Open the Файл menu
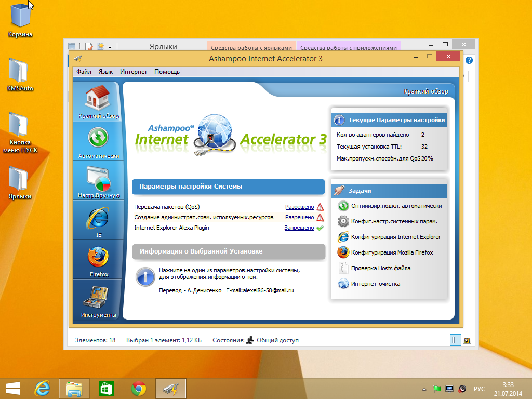Screen dimensions: 532x399 pyautogui.click(x=84, y=72)
